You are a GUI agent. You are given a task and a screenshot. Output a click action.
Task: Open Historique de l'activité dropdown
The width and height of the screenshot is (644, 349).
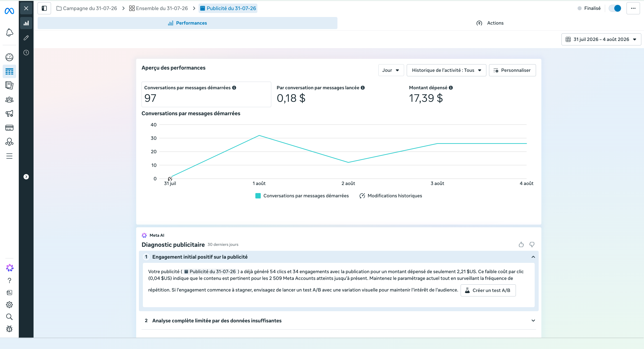tap(446, 70)
